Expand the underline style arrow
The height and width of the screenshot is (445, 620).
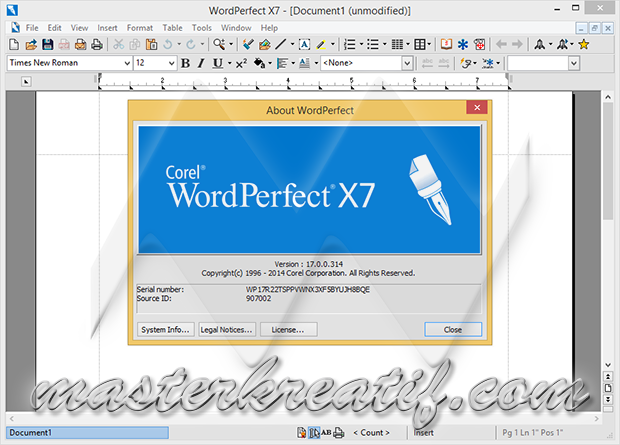229,63
